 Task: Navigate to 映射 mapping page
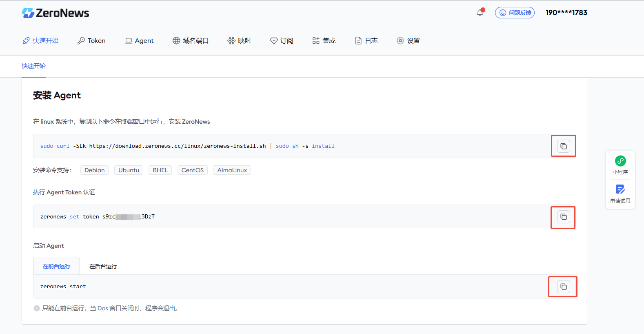(239, 41)
